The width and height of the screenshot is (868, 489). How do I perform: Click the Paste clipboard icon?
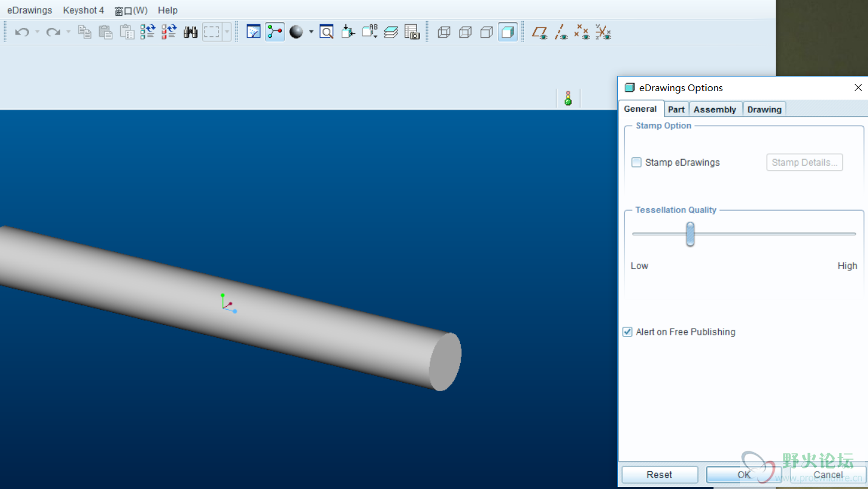tap(106, 32)
